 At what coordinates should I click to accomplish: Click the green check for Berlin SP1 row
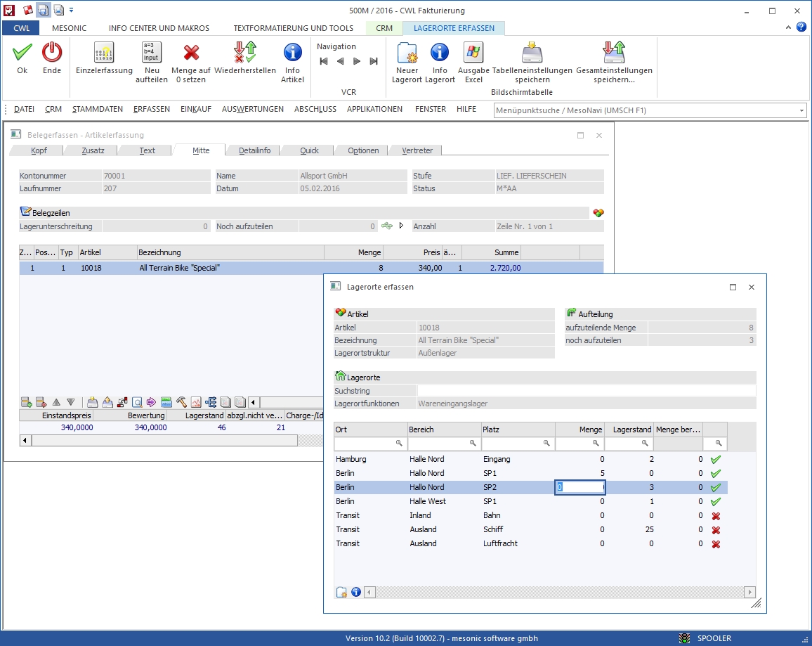[x=714, y=473]
